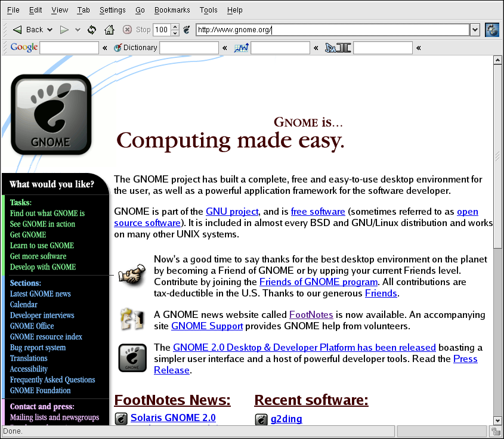This screenshot has height=439, width=504.
Task: Click Latest GNOME news in sidebar
Action: pyautogui.click(x=40, y=293)
